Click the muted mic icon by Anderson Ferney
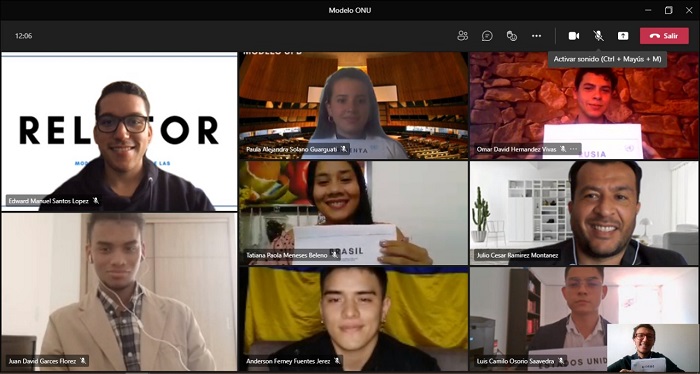Image resolution: width=700 pixels, height=374 pixels. tap(337, 361)
